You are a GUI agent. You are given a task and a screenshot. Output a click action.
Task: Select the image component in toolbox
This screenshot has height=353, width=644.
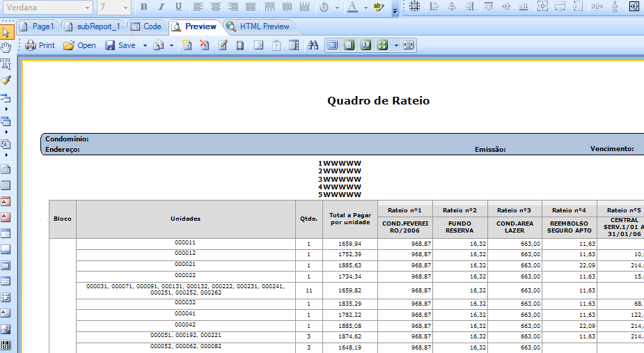click(6, 329)
